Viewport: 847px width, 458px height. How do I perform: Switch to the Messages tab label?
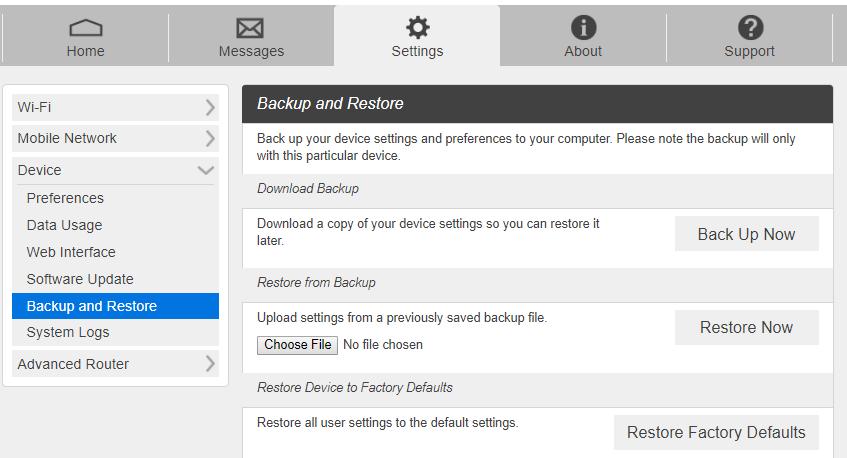[x=251, y=51]
